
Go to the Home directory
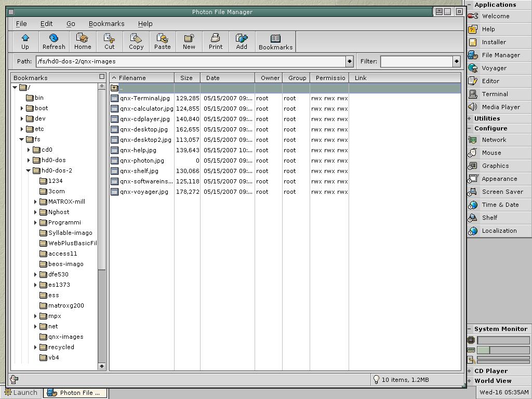[82, 41]
